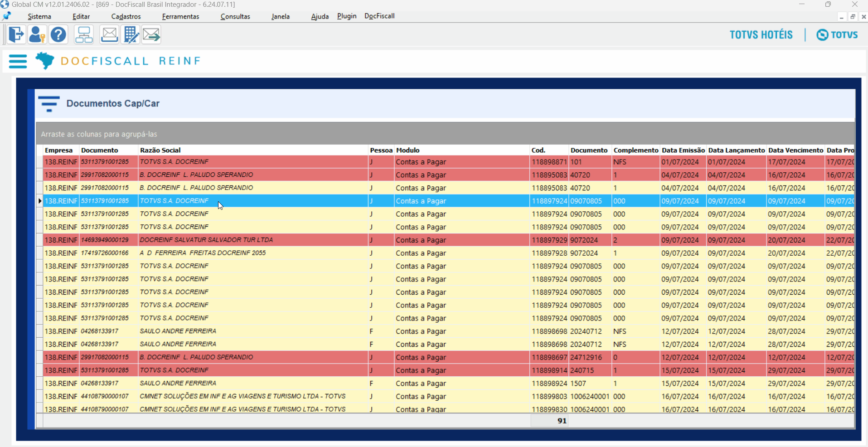Click the Brazil map logo icon
868x447 pixels.
(45, 61)
